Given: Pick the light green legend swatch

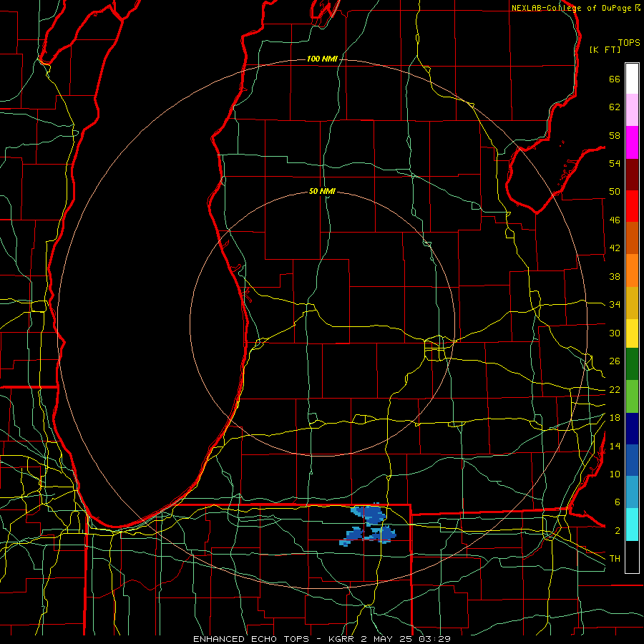Looking at the screenshot, I should click(632, 396).
